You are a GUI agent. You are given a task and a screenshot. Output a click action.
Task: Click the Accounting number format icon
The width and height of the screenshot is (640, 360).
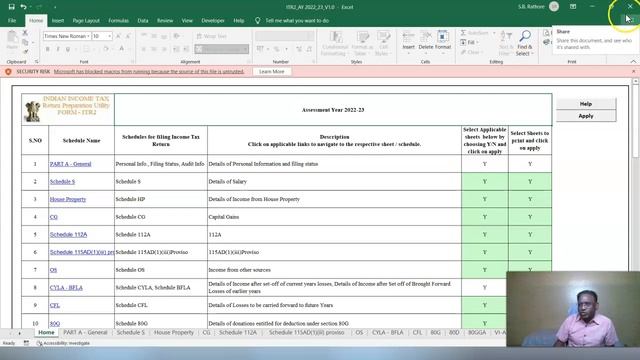[x=260, y=49]
